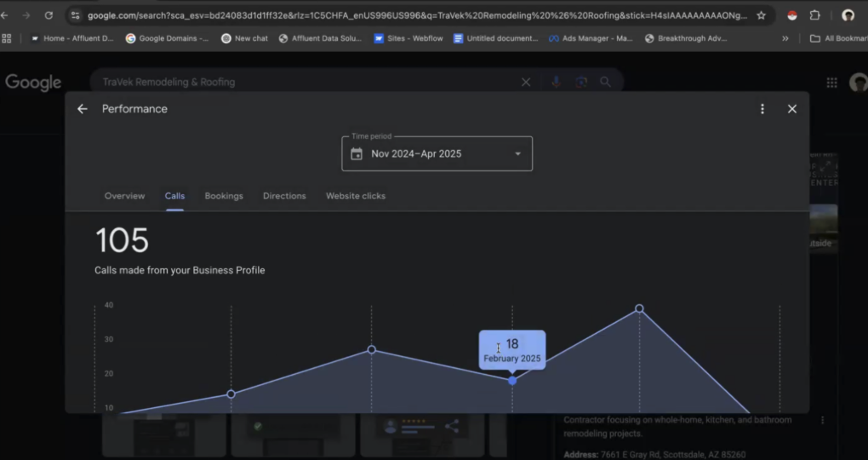Open the All Bookmarks folder
Screen dimensions: 868x460
(x=839, y=38)
